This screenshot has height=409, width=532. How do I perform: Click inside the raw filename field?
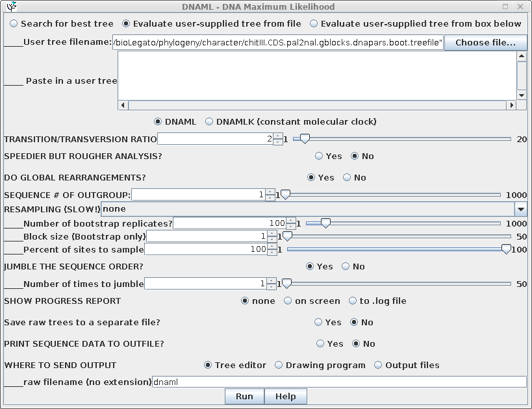point(338,382)
